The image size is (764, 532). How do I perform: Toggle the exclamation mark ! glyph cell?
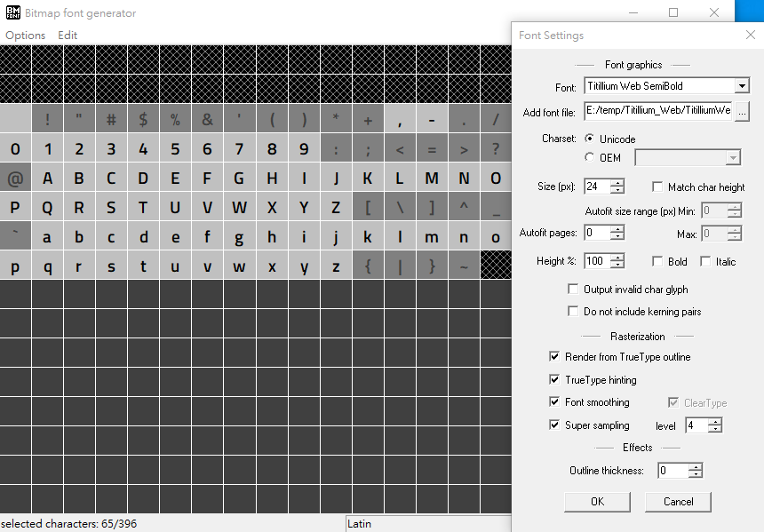pyautogui.click(x=47, y=119)
